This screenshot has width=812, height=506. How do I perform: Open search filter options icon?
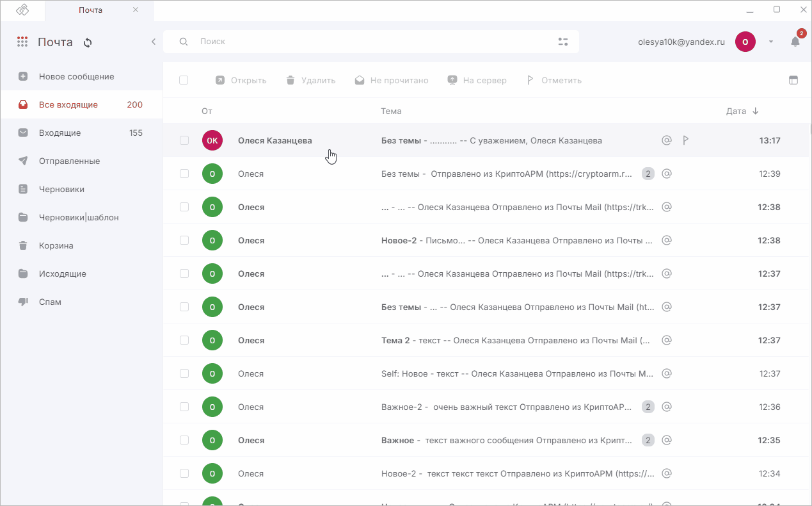pyautogui.click(x=562, y=42)
